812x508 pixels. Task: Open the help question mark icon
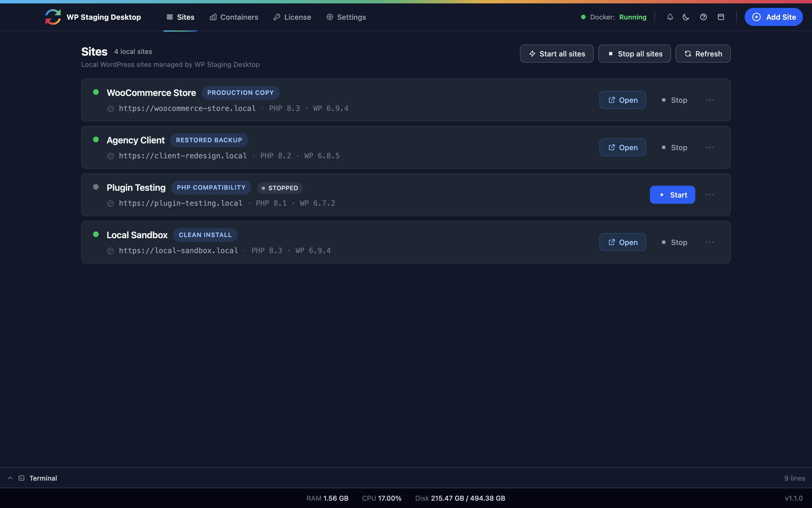tap(703, 17)
